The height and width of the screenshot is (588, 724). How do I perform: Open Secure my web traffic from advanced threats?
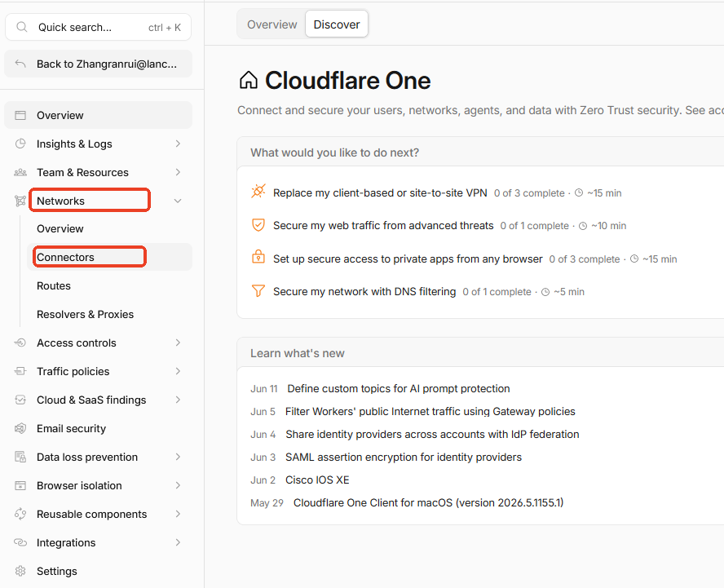click(383, 225)
